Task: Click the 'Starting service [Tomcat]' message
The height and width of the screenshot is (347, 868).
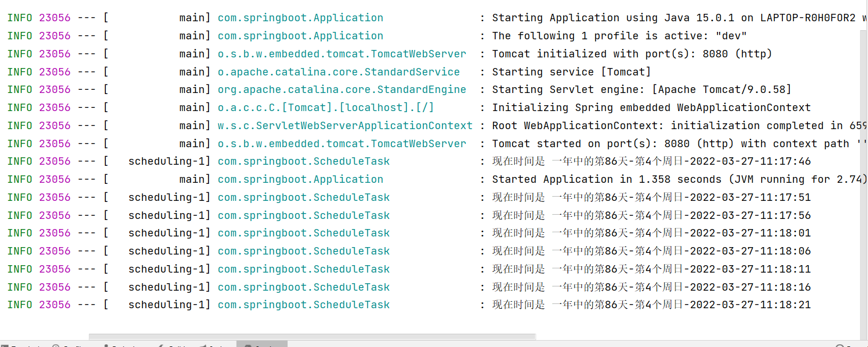Action: click(571, 72)
